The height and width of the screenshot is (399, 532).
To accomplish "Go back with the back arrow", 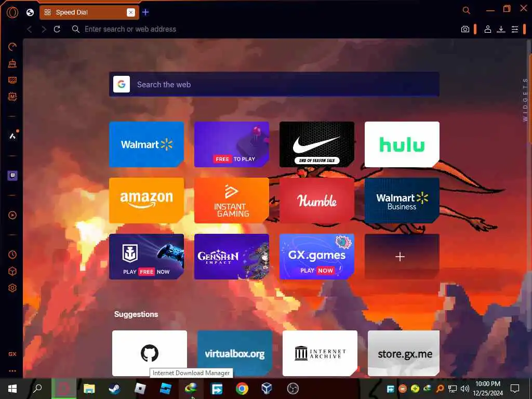I will click(x=30, y=29).
